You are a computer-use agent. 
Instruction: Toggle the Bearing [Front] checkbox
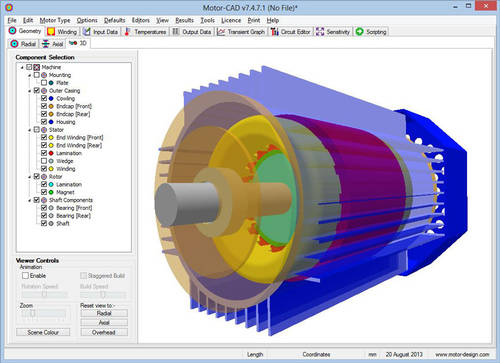point(44,208)
